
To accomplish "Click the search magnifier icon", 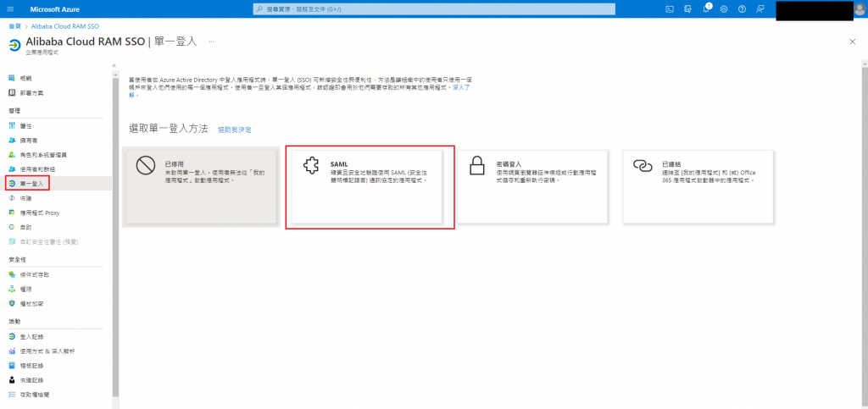I will pos(259,8).
